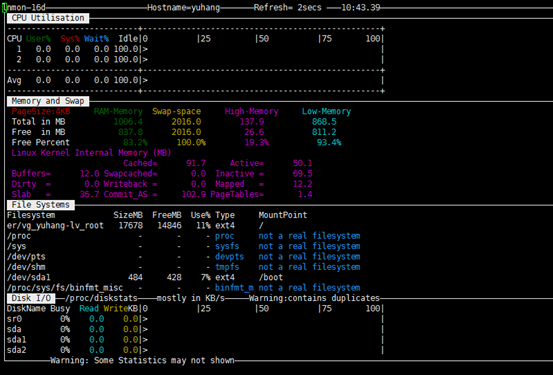Click the Refresh= 2secs indicator
Screen dimensions: 553x375
click(287, 8)
